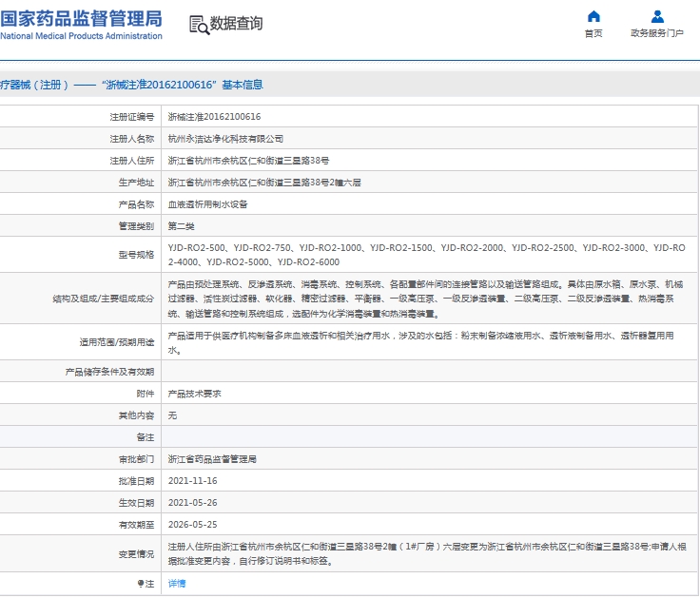Open the 详情 link

point(177,584)
